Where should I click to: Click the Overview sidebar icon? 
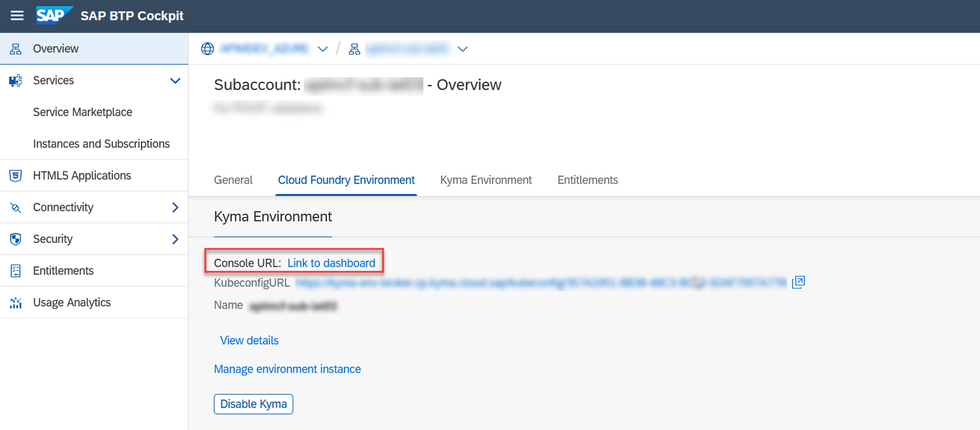pos(16,49)
